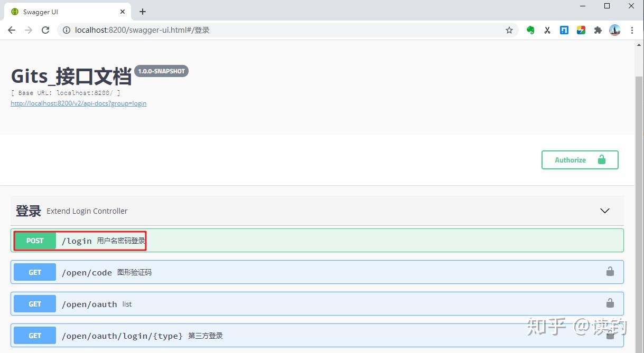Click the Chrome profile avatar
Screen dimensions: 644x353
pyautogui.click(x=614, y=30)
